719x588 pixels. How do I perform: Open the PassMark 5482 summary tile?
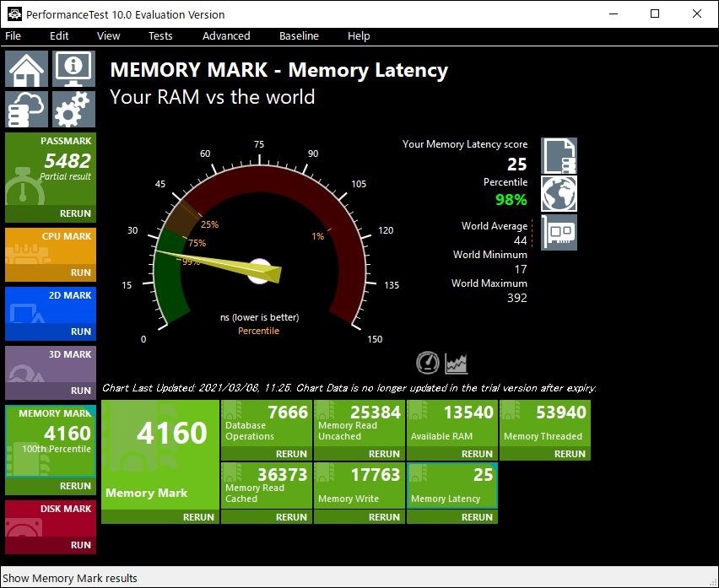click(51, 170)
